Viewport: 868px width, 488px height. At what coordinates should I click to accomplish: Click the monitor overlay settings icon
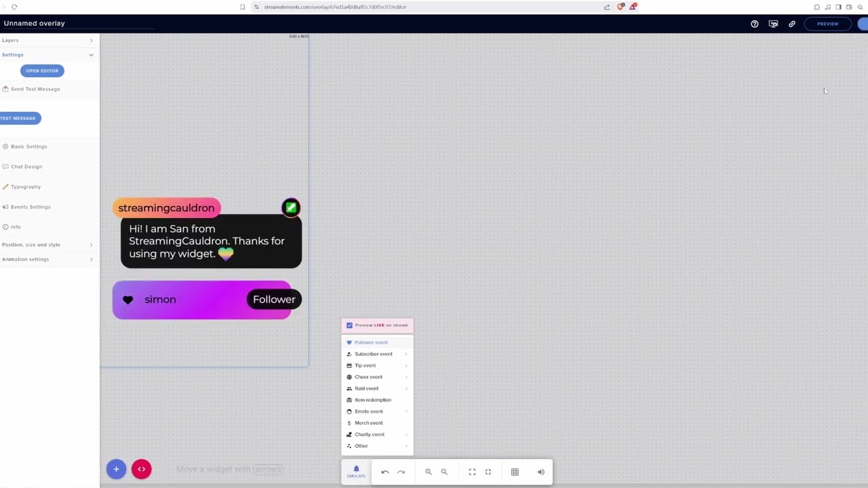click(773, 24)
